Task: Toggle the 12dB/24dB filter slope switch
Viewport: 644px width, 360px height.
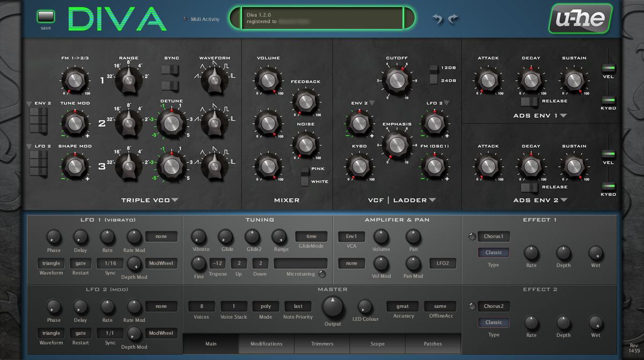Action: (x=434, y=75)
